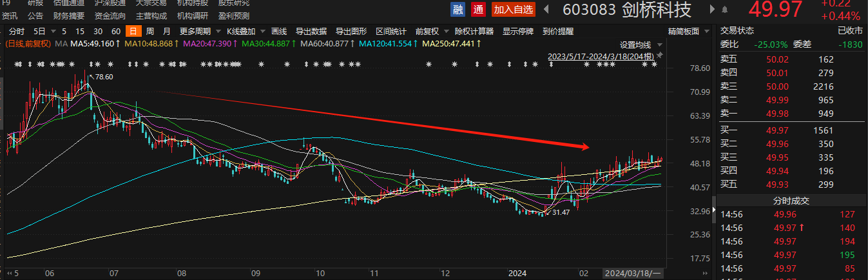
Task: Expand the K线叠加 overlay dropdown
Action: (x=261, y=32)
